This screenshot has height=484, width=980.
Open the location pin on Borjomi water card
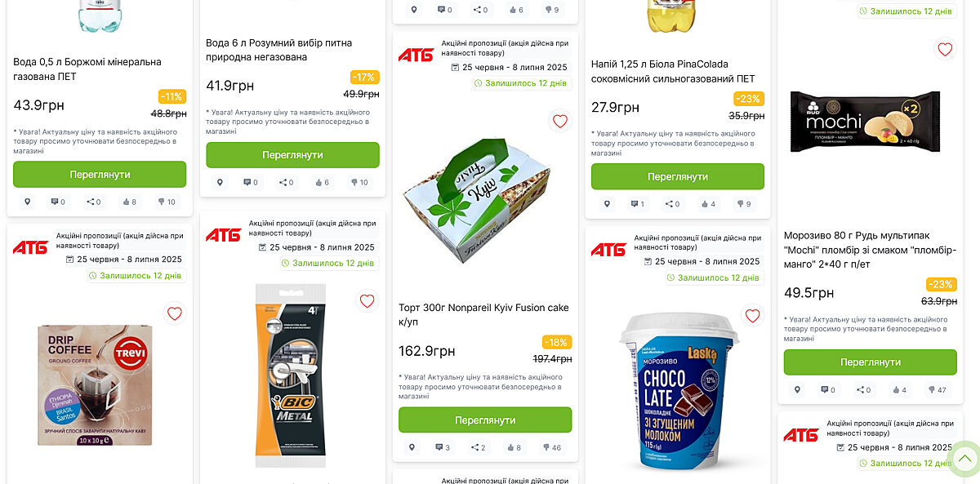(x=27, y=202)
